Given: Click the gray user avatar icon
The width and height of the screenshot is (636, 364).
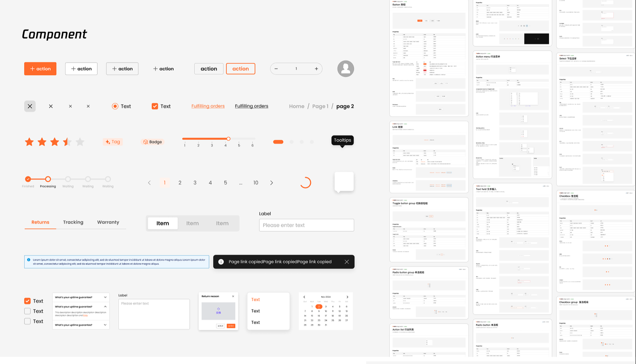Looking at the screenshot, I should click(x=345, y=68).
